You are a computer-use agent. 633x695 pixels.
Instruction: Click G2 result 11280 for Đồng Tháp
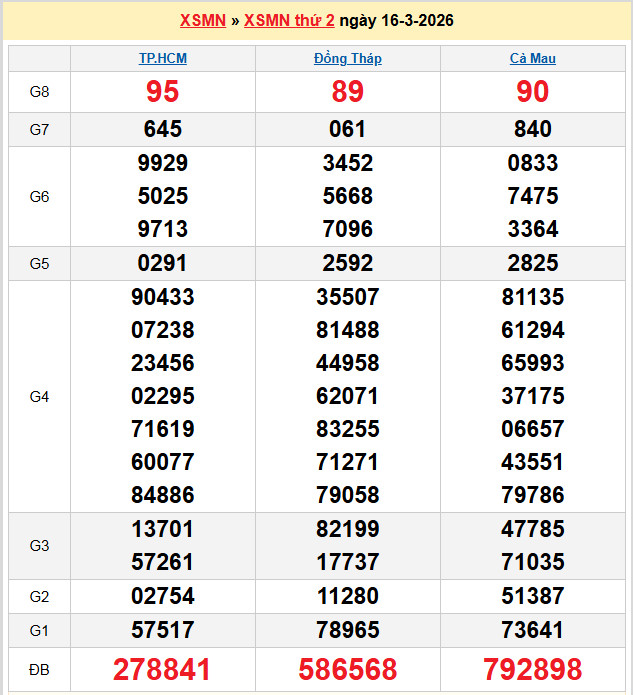(x=347, y=597)
